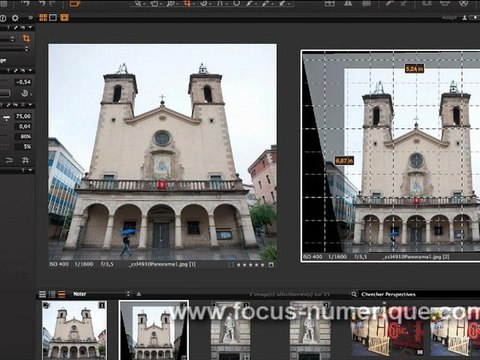
Task: Open the gear settings tool tab
Action: (15, 18)
